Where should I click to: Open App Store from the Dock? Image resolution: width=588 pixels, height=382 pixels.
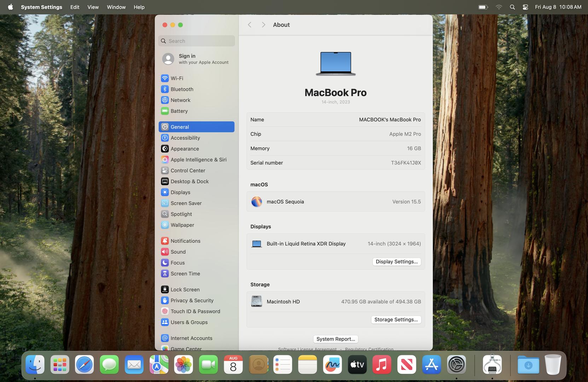click(431, 365)
